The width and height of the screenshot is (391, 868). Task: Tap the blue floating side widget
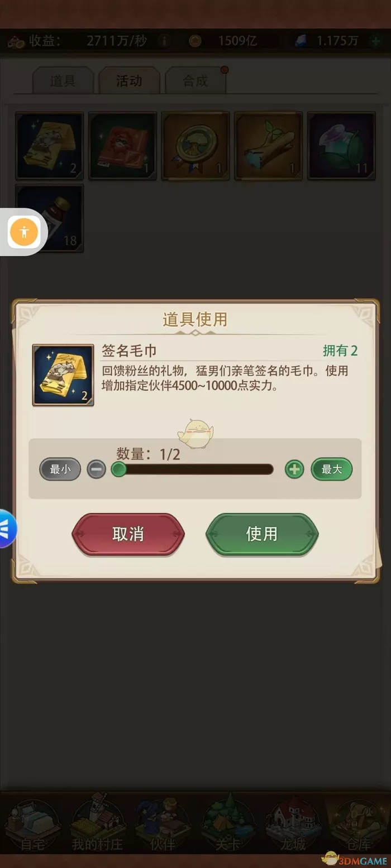click(7, 528)
